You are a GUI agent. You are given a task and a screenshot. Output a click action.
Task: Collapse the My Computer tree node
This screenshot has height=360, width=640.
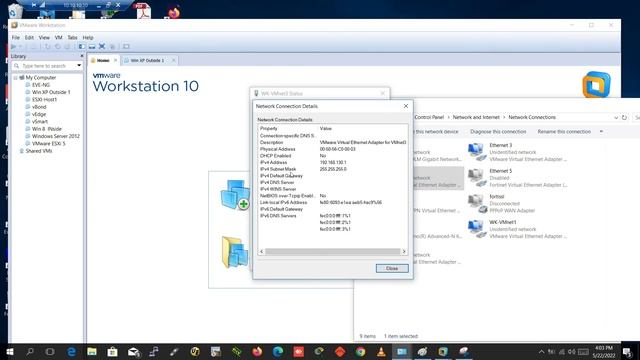click(16, 78)
